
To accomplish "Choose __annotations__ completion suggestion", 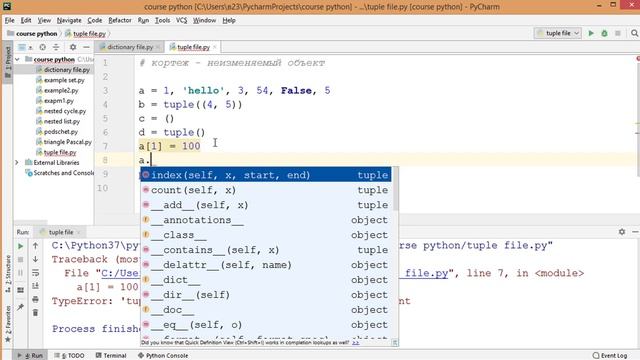I will (x=266, y=220).
